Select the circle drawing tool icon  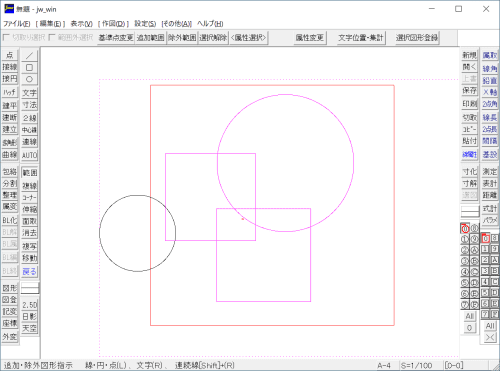pyautogui.click(x=29, y=79)
